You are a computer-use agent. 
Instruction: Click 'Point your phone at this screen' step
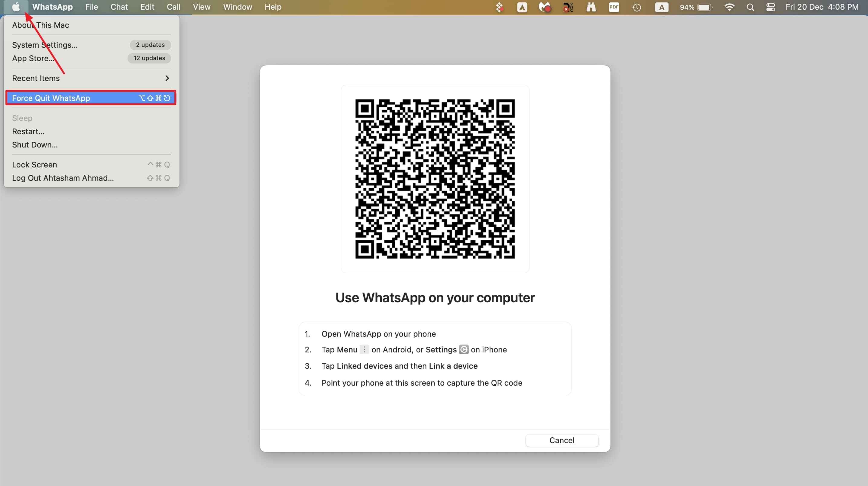[422, 383]
